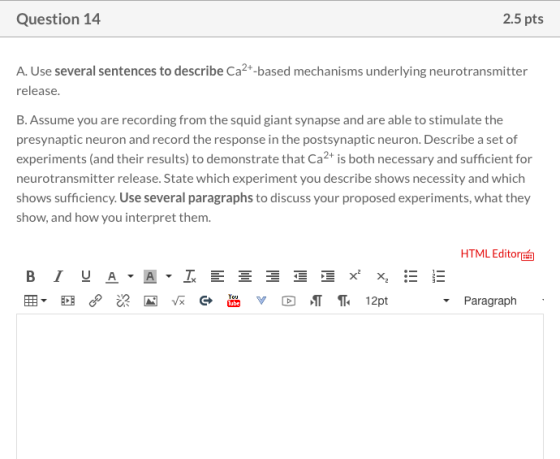This screenshot has height=459, width=560.
Task: Apply superscript formatting
Action: 355,276
